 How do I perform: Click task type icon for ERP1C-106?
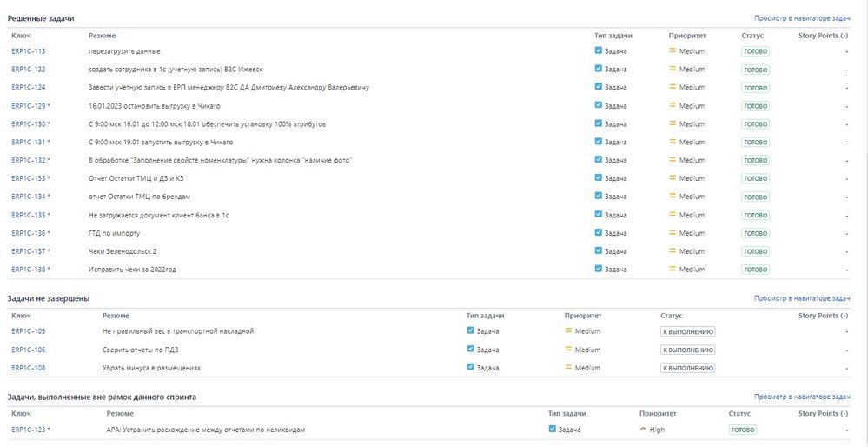click(471, 349)
